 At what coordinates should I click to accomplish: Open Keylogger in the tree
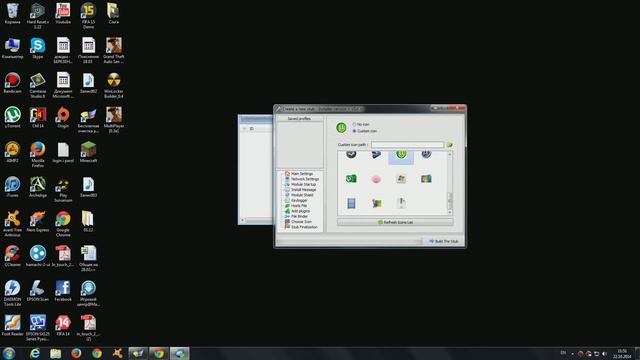(299, 200)
